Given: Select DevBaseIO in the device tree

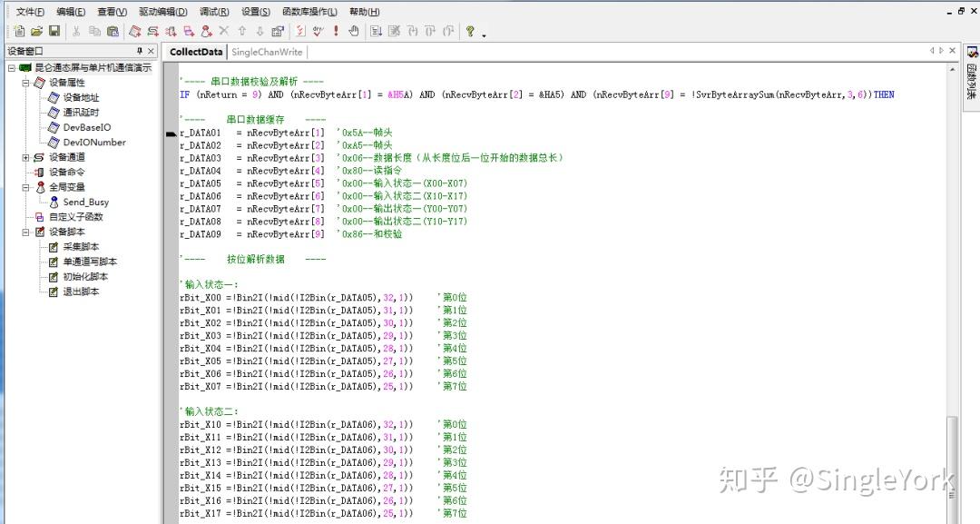Looking at the screenshot, I should pyautogui.click(x=87, y=127).
